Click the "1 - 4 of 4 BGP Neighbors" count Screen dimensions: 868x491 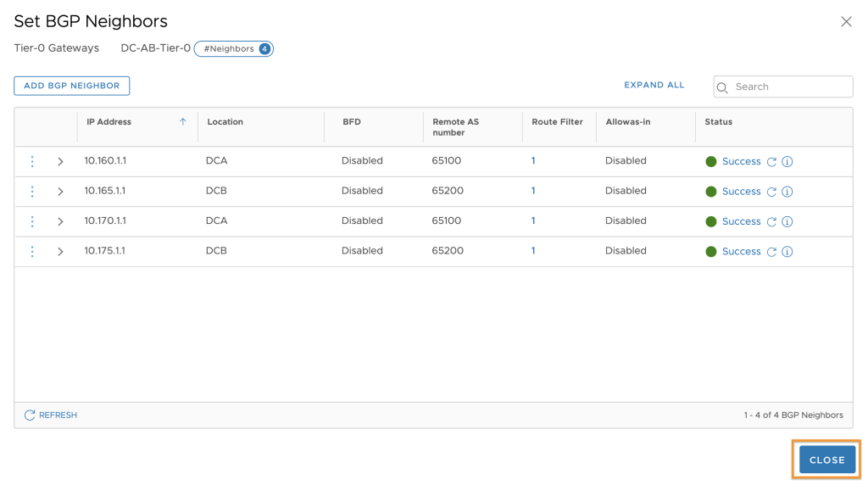click(x=793, y=416)
